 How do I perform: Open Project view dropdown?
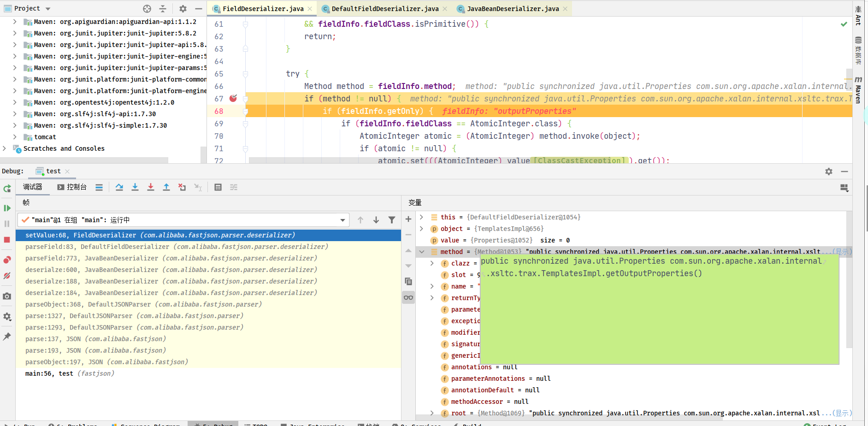pos(48,8)
